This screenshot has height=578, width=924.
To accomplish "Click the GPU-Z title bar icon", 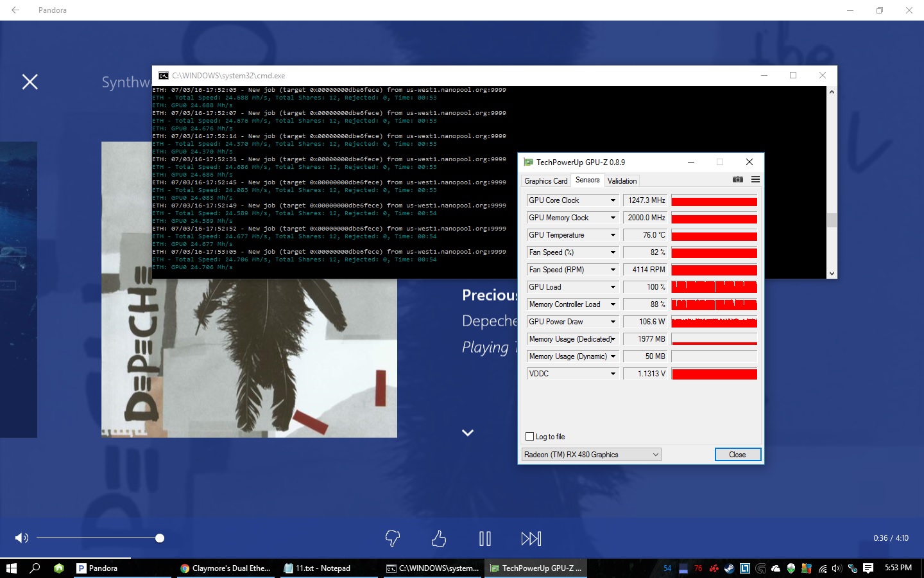I will [x=528, y=162].
